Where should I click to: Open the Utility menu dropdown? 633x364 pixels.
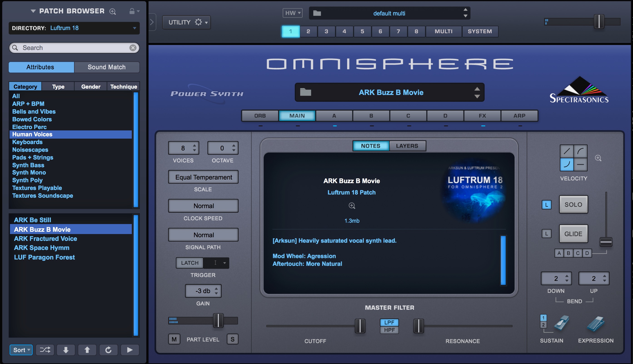click(x=187, y=22)
